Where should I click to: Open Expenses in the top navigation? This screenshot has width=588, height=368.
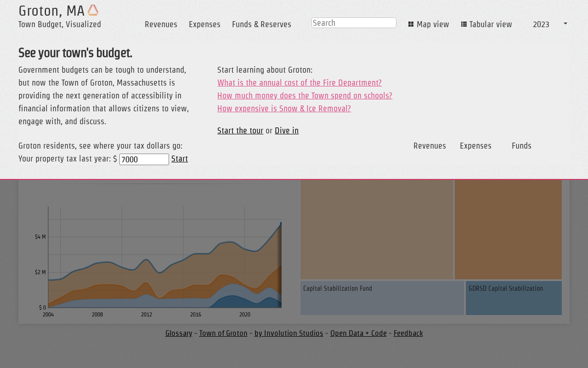[204, 25]
